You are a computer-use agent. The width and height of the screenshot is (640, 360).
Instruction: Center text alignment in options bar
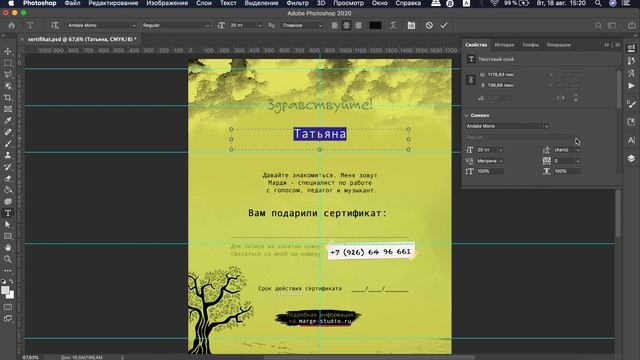tap(346, 25)
